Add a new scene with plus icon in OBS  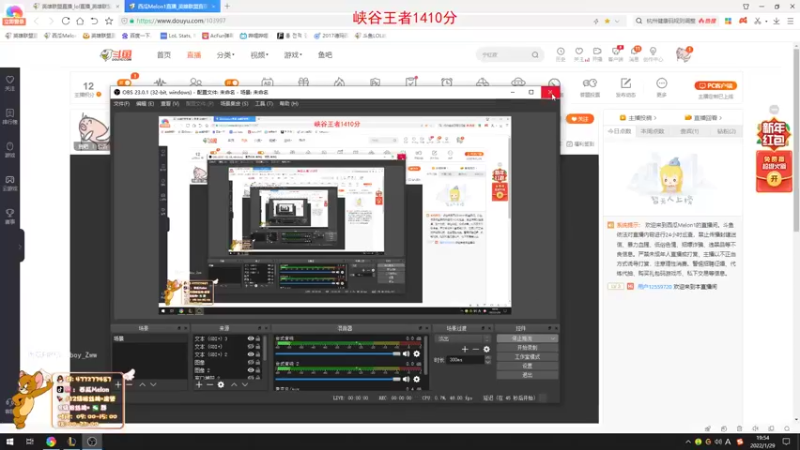coord(118,384)
